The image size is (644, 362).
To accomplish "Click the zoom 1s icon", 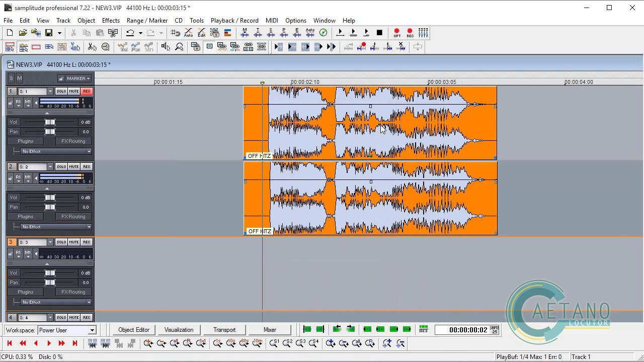I will tap(217, 343).
